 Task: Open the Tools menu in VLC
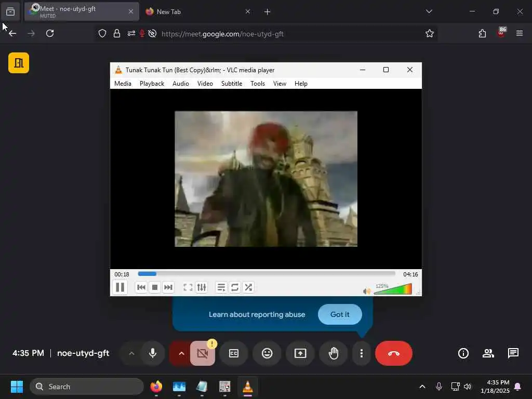258,84
